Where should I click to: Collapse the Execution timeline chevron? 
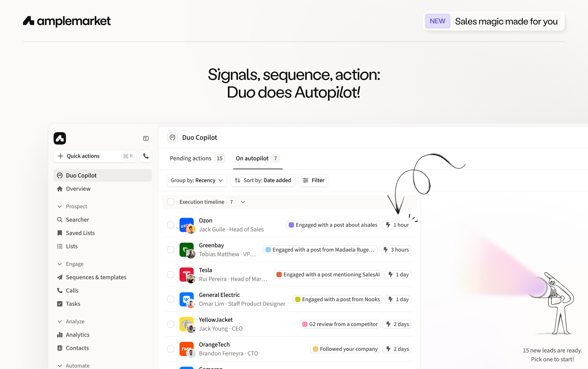click(x=243, y=202)
